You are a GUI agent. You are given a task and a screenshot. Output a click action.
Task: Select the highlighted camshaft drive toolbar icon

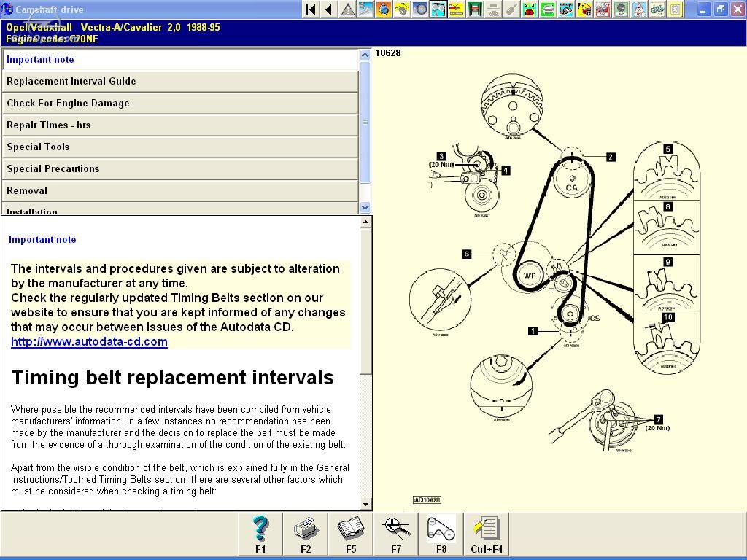(438, 9)
